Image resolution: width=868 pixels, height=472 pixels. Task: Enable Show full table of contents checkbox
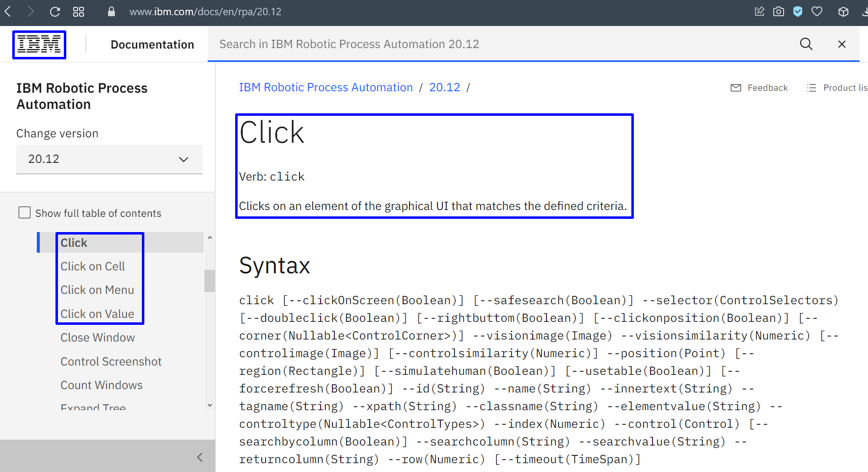25,212
